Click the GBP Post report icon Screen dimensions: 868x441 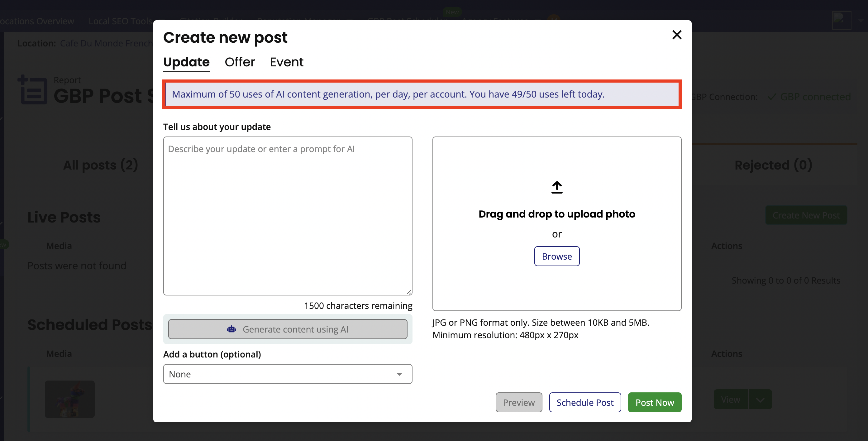pos(32,90)
